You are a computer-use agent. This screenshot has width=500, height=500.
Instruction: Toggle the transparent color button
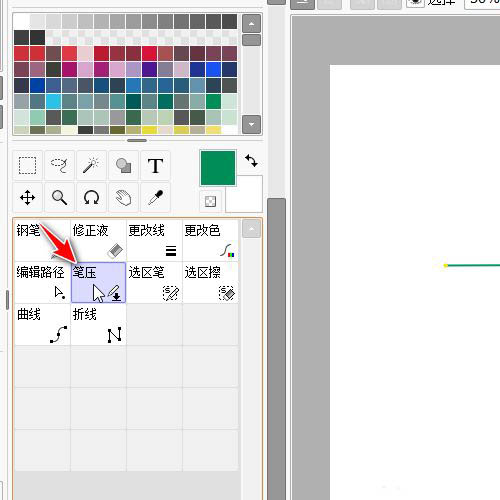click(x=210, y=201)
